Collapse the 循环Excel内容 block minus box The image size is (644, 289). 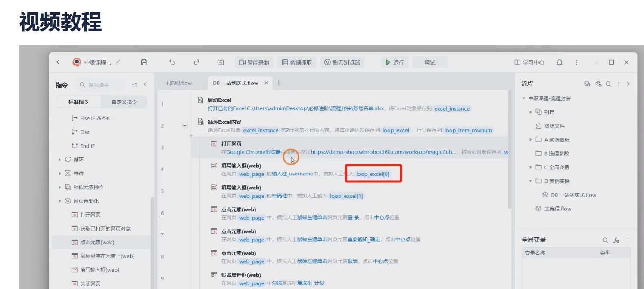point(185,125)
